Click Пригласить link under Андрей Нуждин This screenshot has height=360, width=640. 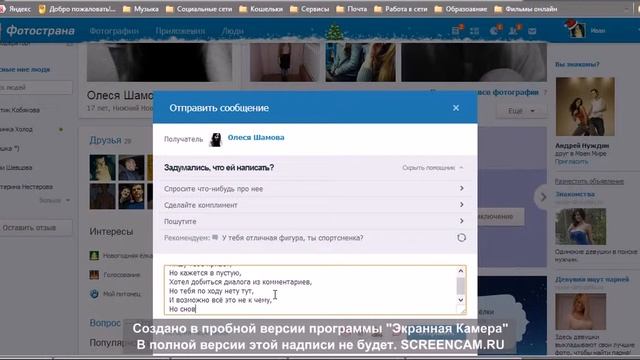[x=571, y=162]
